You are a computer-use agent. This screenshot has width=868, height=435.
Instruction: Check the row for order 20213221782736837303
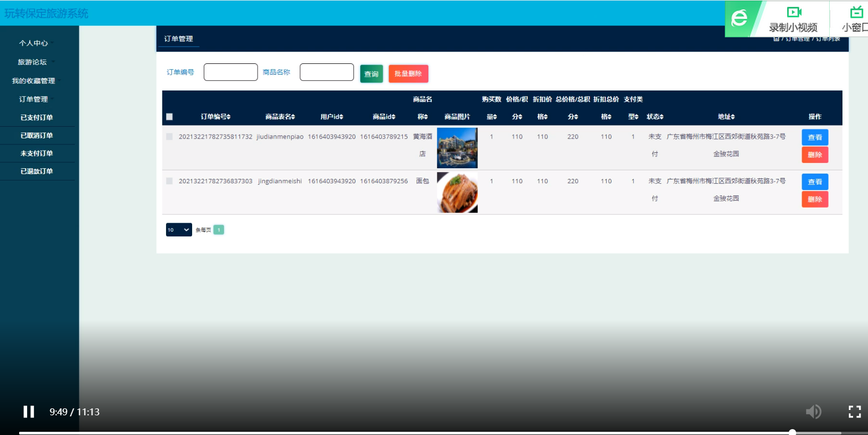(x=169, y=181)
